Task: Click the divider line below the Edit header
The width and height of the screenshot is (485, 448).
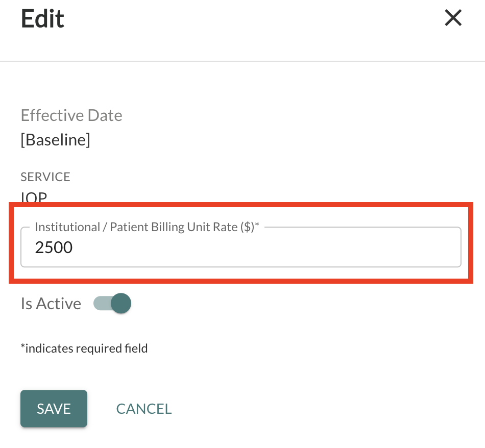Action: 243,62
